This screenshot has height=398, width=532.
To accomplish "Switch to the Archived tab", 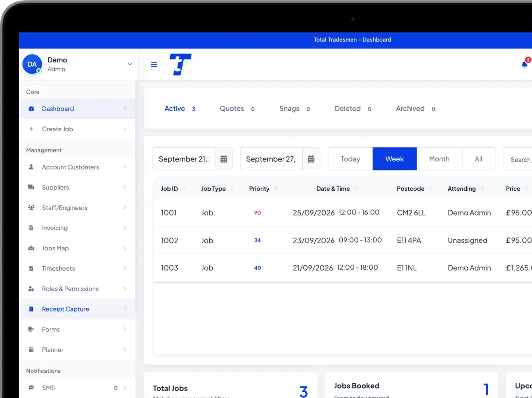I will point(415,109).
